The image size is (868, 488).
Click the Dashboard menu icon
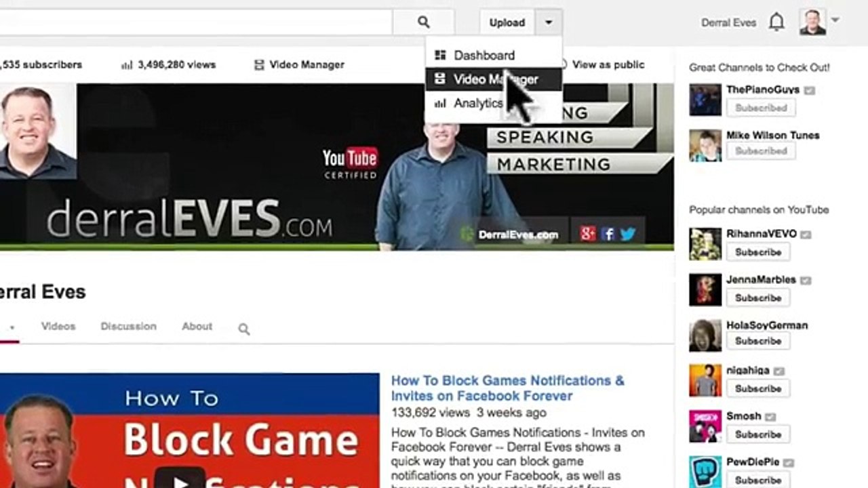440,55
